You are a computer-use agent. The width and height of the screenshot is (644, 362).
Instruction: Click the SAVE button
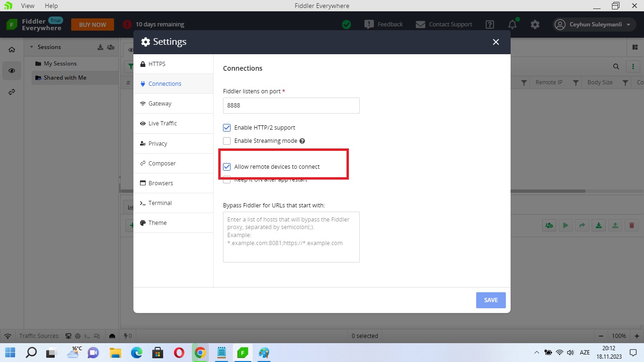tap(491, 300)
